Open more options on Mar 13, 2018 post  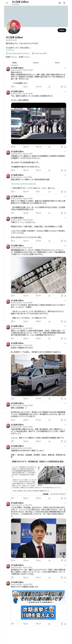(65, 151)
